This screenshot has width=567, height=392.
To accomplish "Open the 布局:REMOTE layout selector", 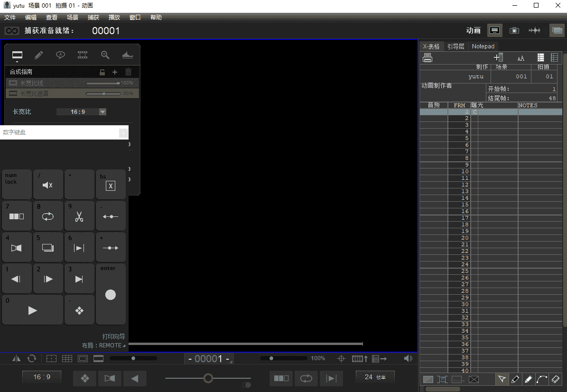I will [103, 345].
